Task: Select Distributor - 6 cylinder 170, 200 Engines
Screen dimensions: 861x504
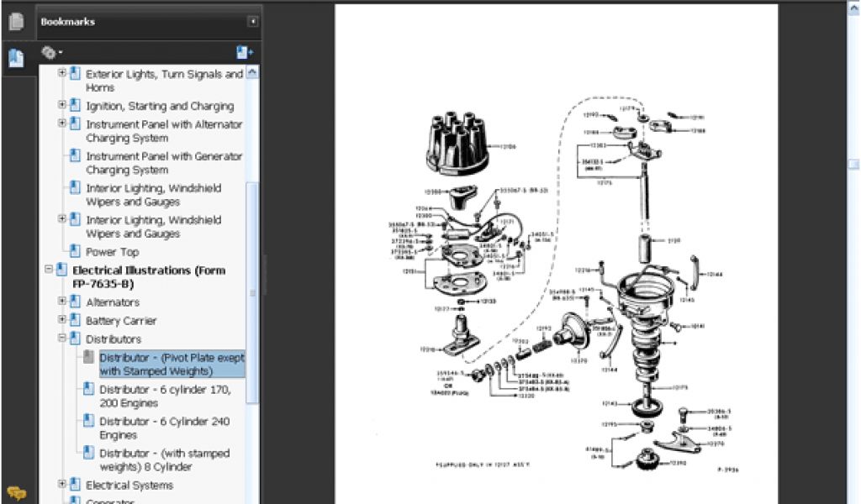Action: 165,396
